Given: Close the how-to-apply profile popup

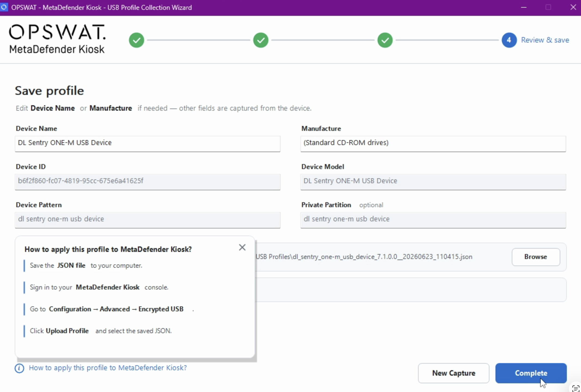Looking at the screenshot, I should pos(242,247).
